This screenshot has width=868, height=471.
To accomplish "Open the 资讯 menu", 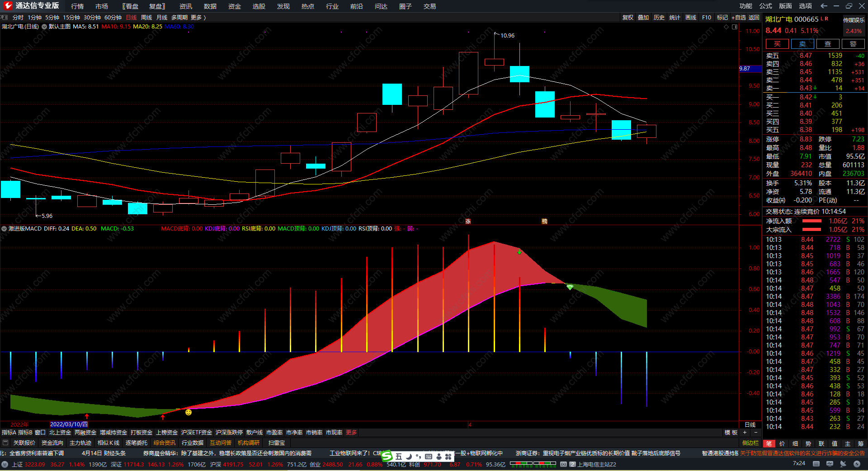I will tap(186, 6).
